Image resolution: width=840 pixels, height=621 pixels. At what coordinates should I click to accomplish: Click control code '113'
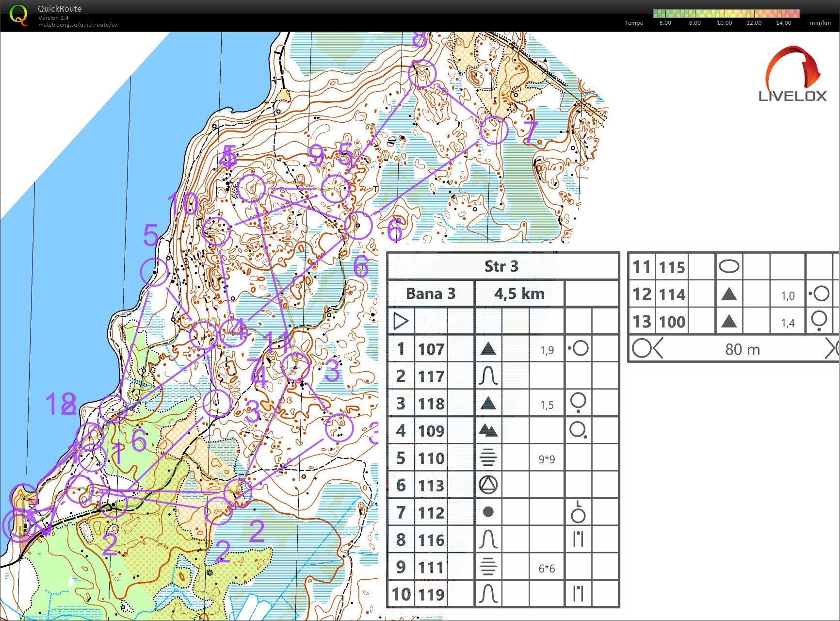(431, 485)
